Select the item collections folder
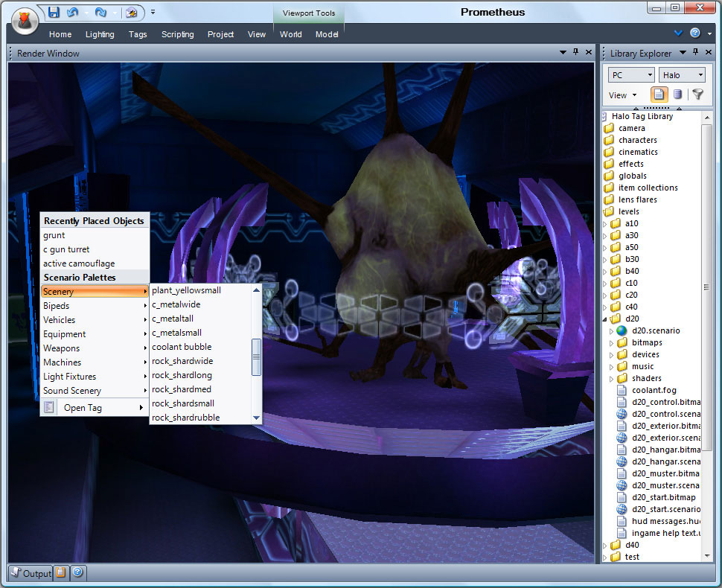This screenshot has width=722, height=588. (x=648, y=188)
